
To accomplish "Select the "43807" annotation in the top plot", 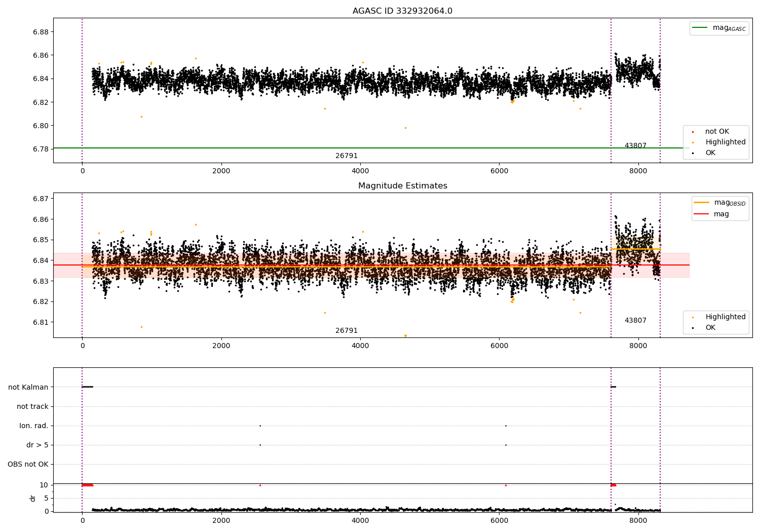I will 635,146.
